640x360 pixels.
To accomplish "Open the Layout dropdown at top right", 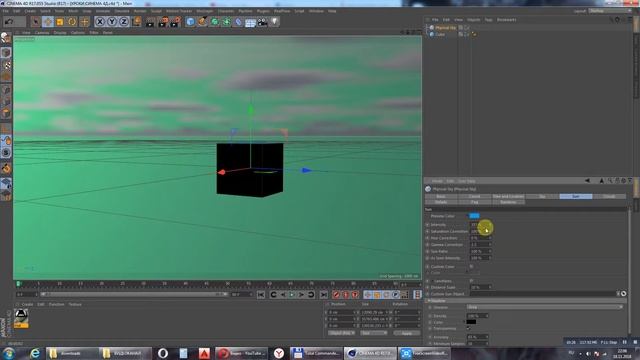I will tap(611, 11).
